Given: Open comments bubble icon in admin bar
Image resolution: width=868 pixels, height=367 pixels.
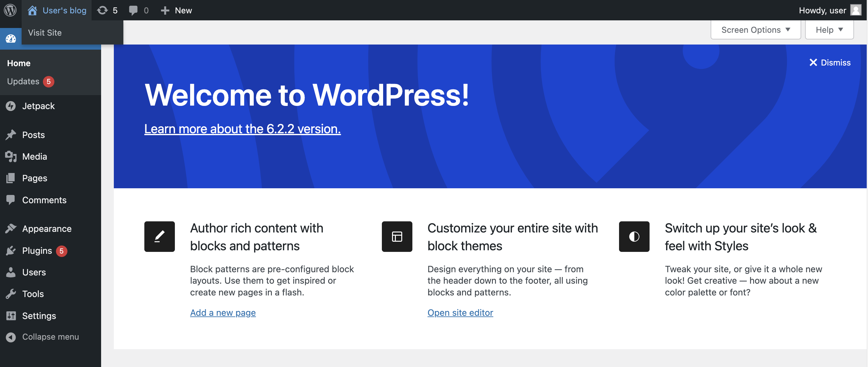Looking at the screenshot, I should click(133, 10).
